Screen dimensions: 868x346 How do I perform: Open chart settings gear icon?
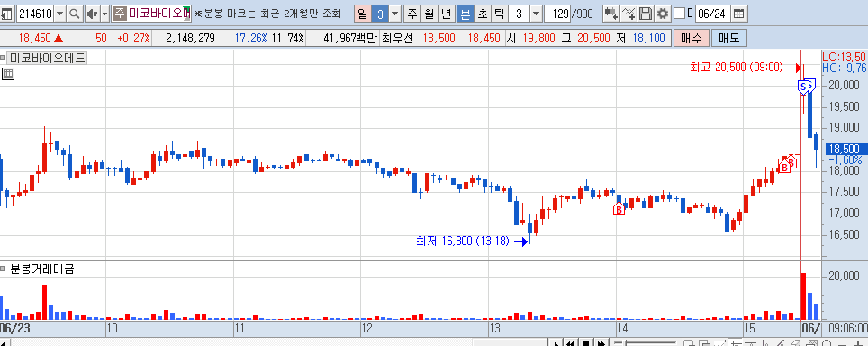tap(662, 14)
